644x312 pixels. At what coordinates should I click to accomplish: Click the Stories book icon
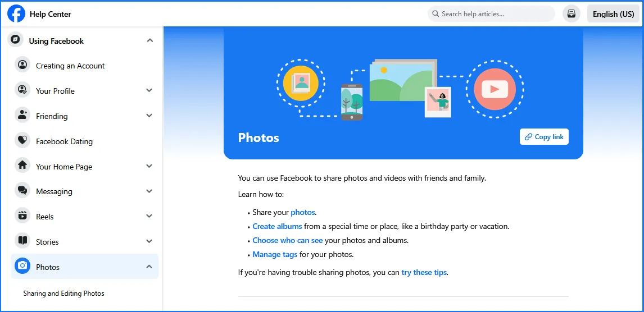click(x=22, y=241)
